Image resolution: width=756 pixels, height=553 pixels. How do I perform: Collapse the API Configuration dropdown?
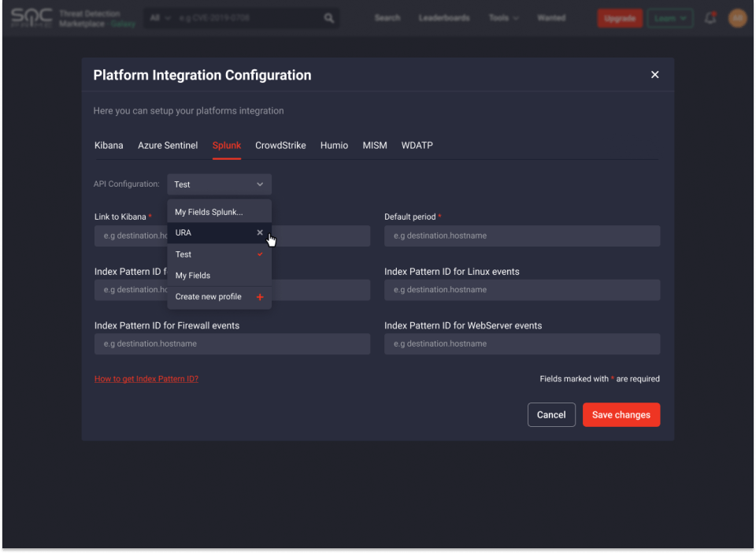(219, 184)
